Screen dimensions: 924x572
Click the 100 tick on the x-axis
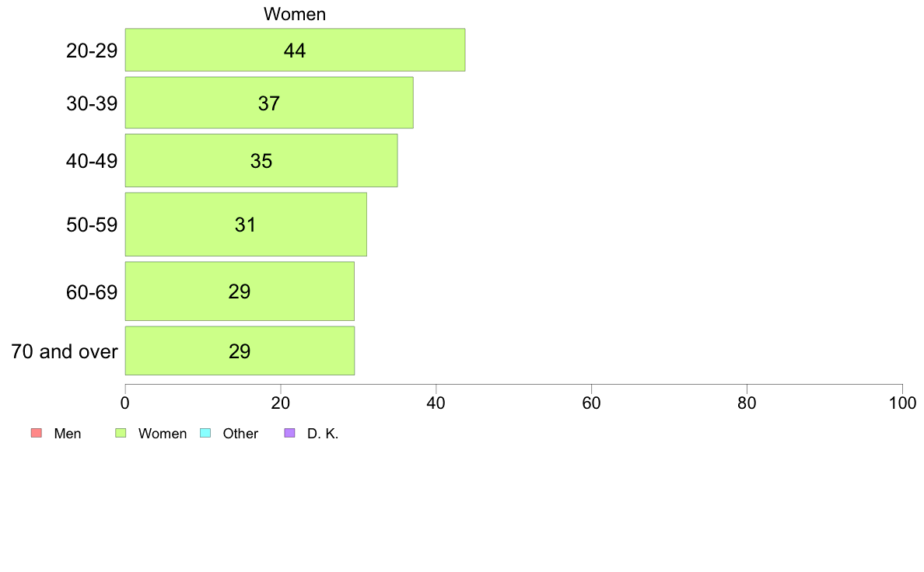pos(902,403)
